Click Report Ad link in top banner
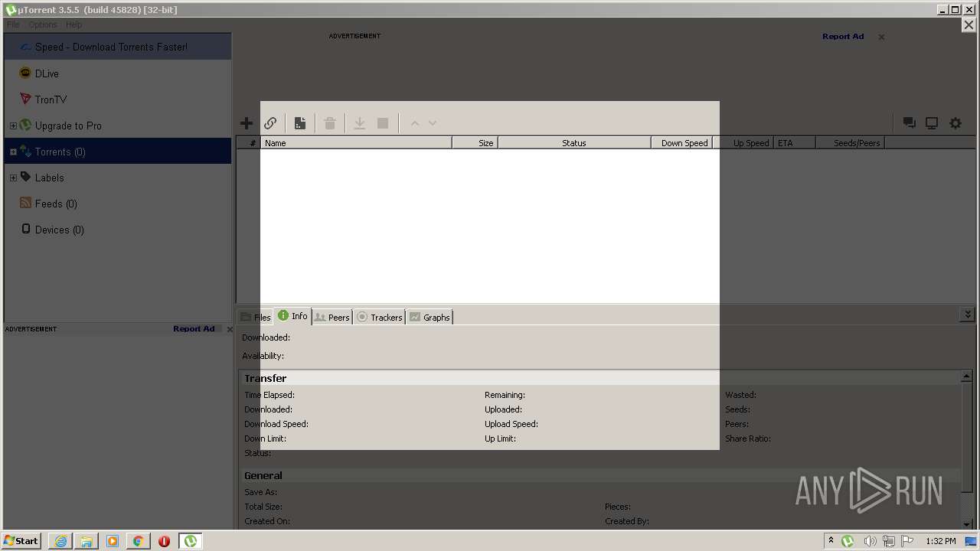The image size is (980, 551). coord(843,36)
